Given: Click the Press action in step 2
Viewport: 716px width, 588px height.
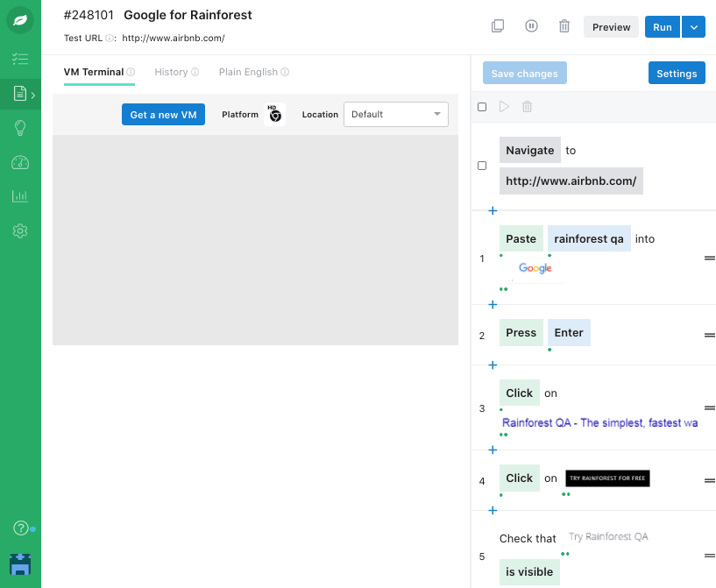Looking at the screenshot, I should pos(521,332).
